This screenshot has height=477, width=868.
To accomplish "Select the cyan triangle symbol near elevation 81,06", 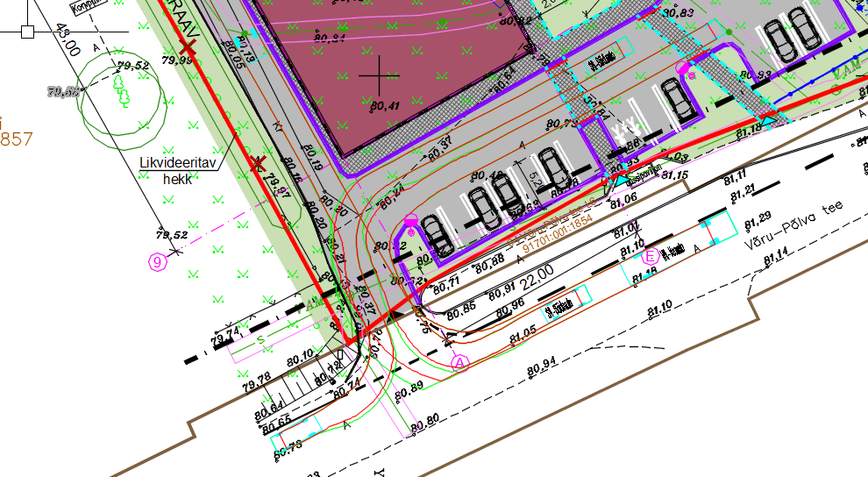I will pos(620,181).
